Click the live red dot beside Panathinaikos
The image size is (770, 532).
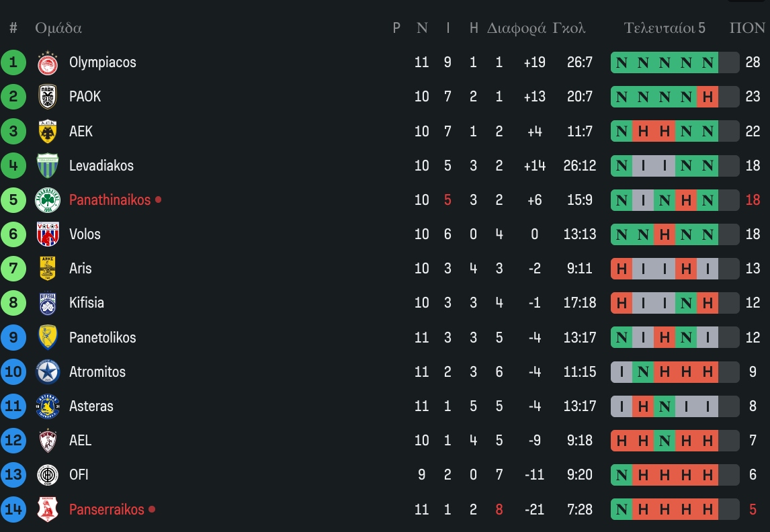(x=158, y=199)
